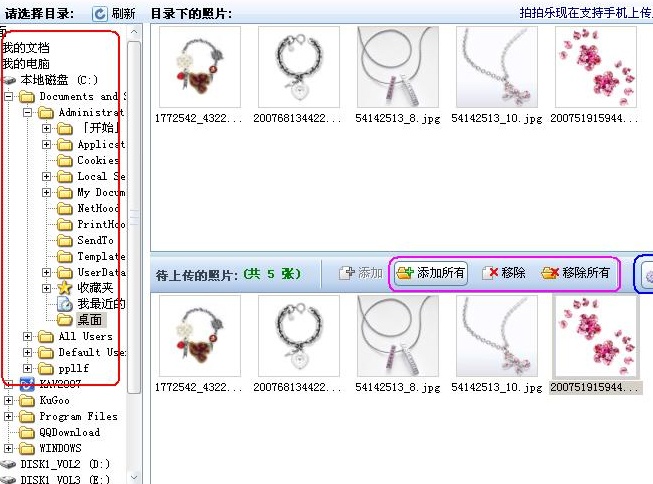653x484 pixels.
Task: Expand the 「开始」 folder node
Action: pos(46,128)
